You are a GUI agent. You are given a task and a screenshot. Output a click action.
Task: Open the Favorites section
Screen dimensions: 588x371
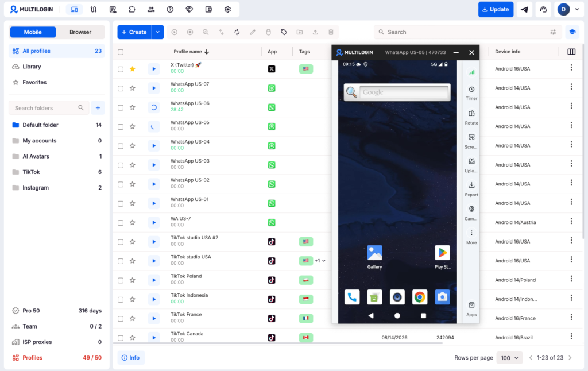coord(57,83)
